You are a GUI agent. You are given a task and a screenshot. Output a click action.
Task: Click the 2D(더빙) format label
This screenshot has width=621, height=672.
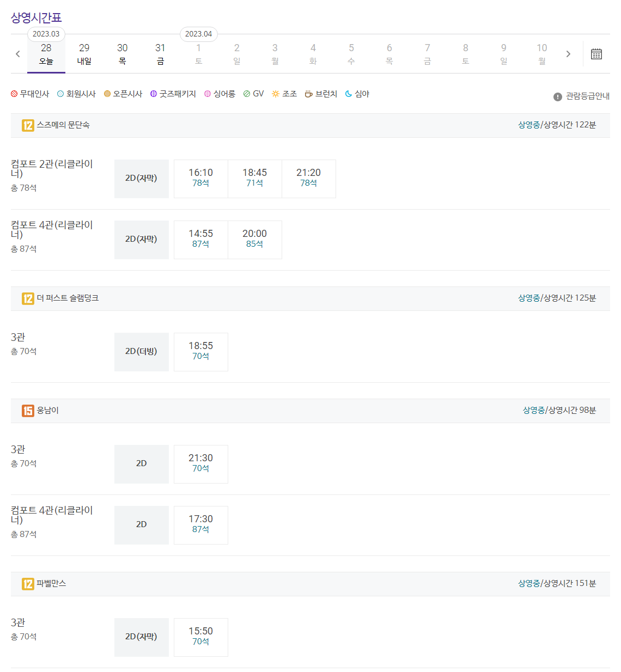coord(142,352)
